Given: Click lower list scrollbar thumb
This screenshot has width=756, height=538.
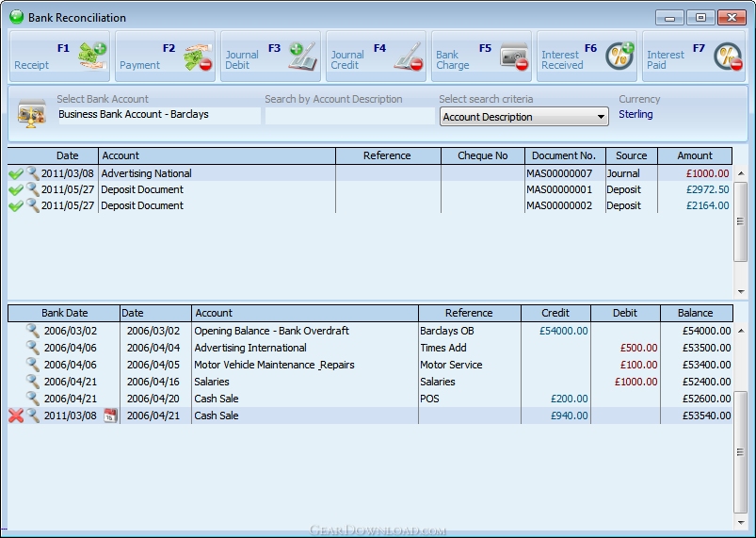Looking at the screenshot, I should coord(741,452).
